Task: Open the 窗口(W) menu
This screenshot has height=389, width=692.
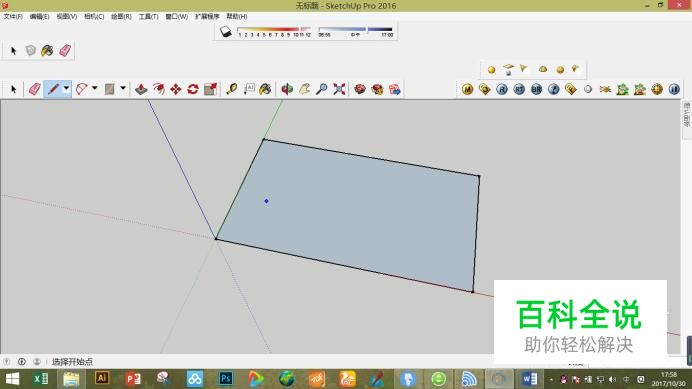Action: click(x=177, y=16)
